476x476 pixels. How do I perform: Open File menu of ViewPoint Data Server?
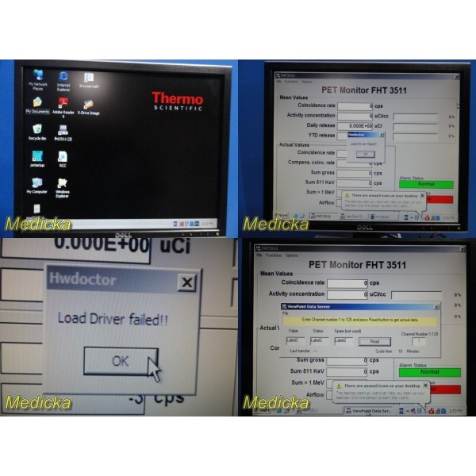pyautogui.click(x=285, y=313)
